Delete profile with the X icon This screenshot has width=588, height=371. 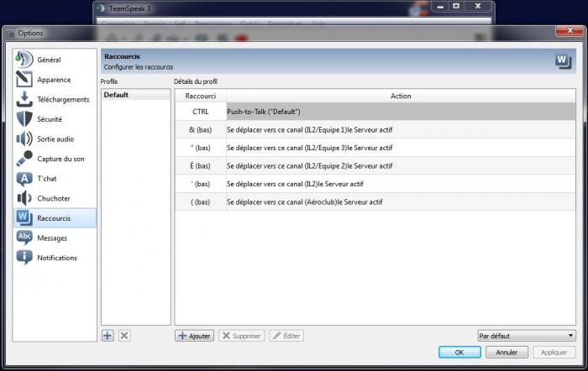(x=124, y=336)
